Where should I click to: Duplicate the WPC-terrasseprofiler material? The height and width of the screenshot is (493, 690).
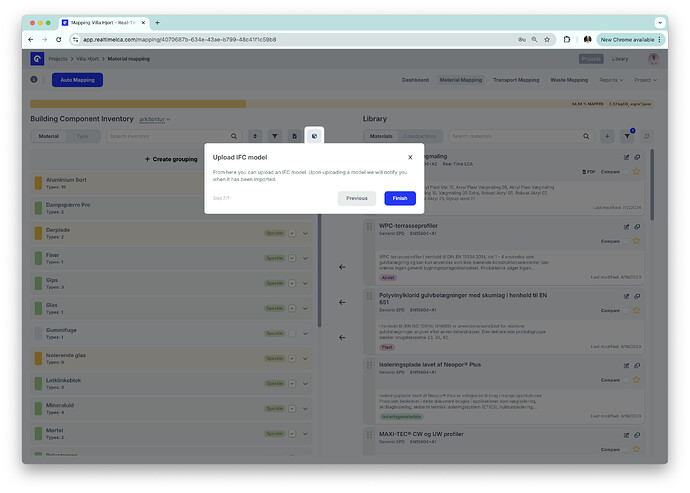coord(637,227)
